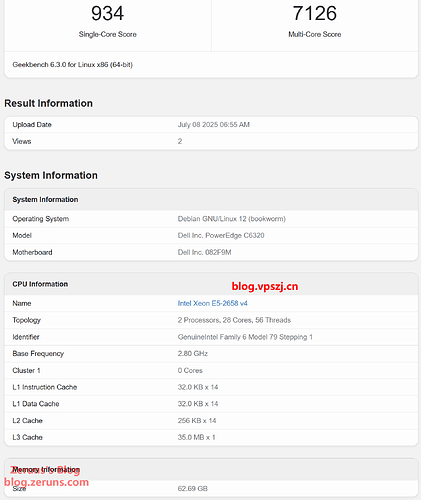Click the Views row value

pos(180,141)
